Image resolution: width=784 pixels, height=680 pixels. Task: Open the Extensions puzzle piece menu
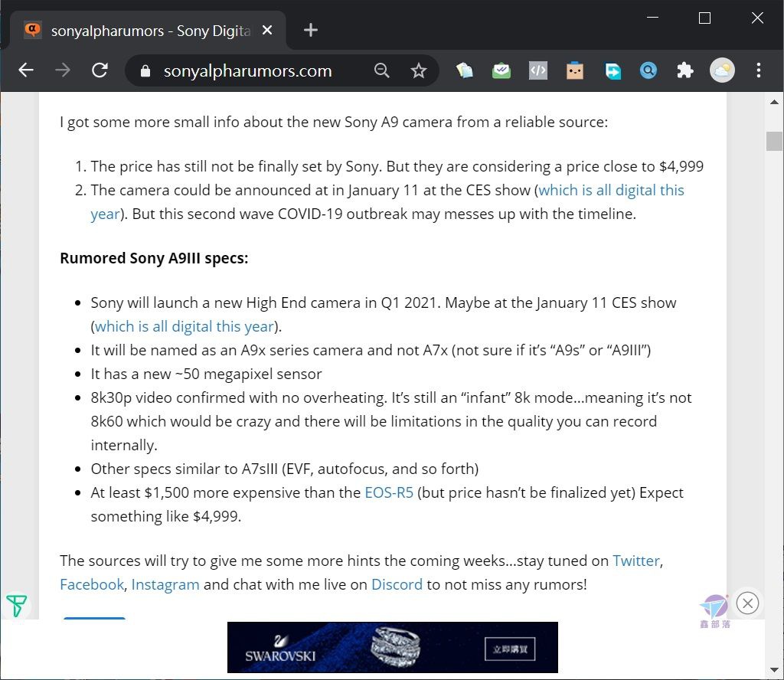pyautogui.click(x=685, y=70)
